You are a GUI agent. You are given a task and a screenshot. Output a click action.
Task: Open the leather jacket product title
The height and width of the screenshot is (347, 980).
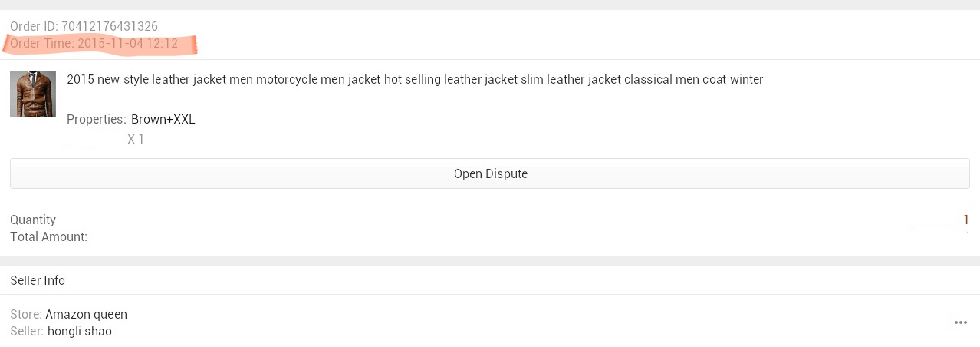click(x=415, y=79)
